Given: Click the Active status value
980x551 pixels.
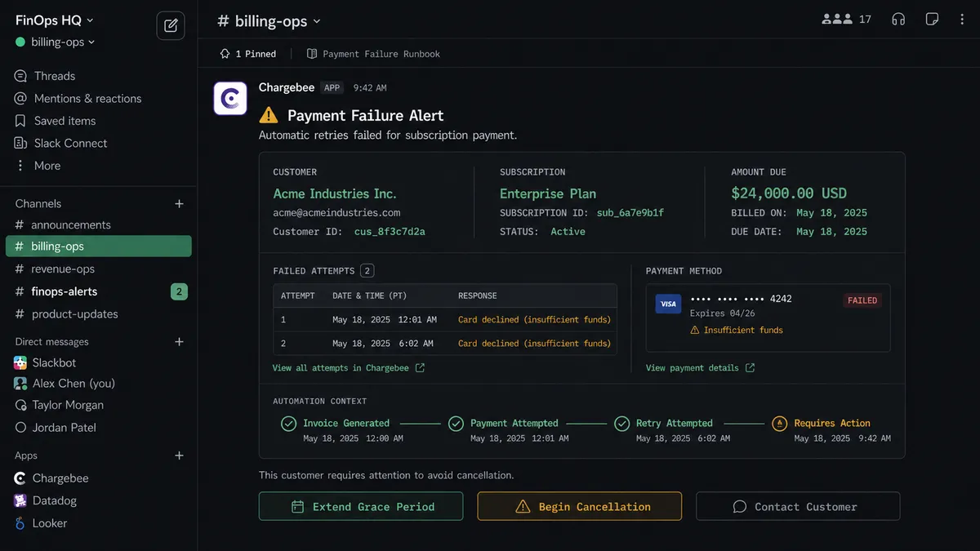Looking at the screenshot, I should click(568, 232).
